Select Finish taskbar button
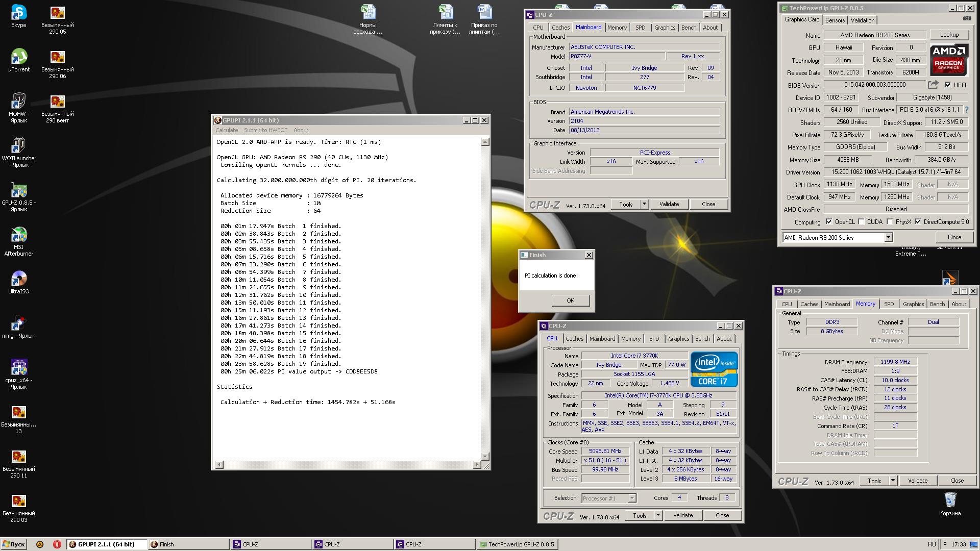 pos(188,544)
